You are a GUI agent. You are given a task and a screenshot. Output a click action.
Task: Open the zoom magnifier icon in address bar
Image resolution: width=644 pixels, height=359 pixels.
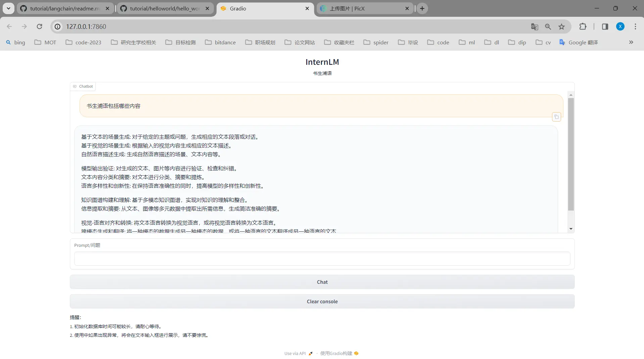click(548, 27)
